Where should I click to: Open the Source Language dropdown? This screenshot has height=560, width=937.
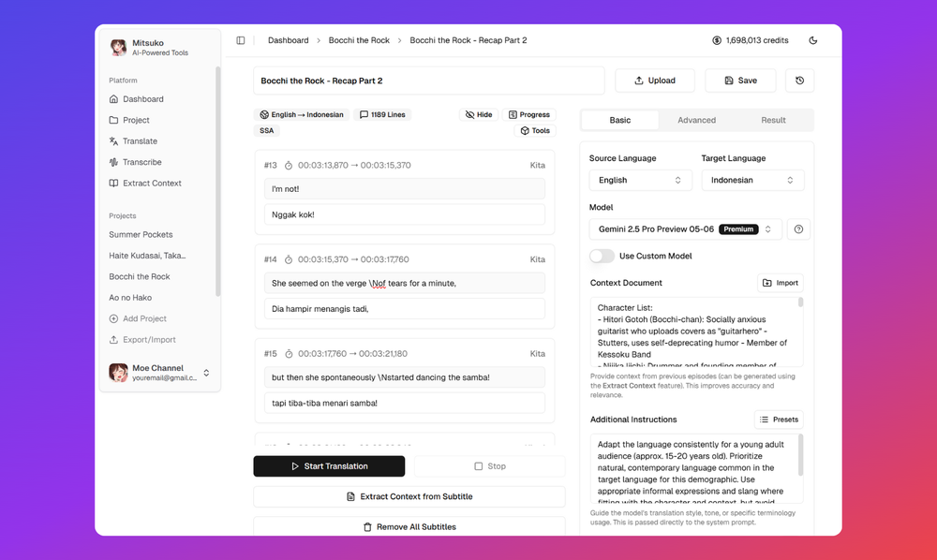coord(640,181)
